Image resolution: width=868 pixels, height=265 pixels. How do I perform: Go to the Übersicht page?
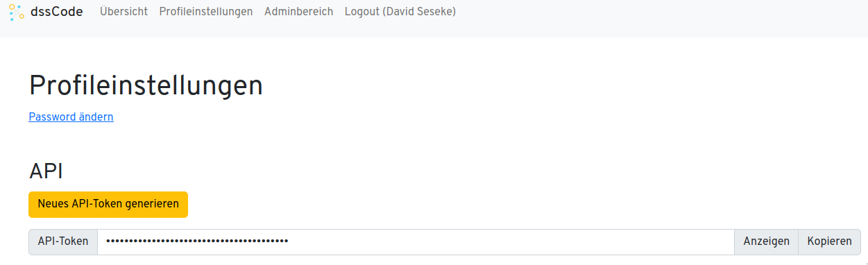124,12
